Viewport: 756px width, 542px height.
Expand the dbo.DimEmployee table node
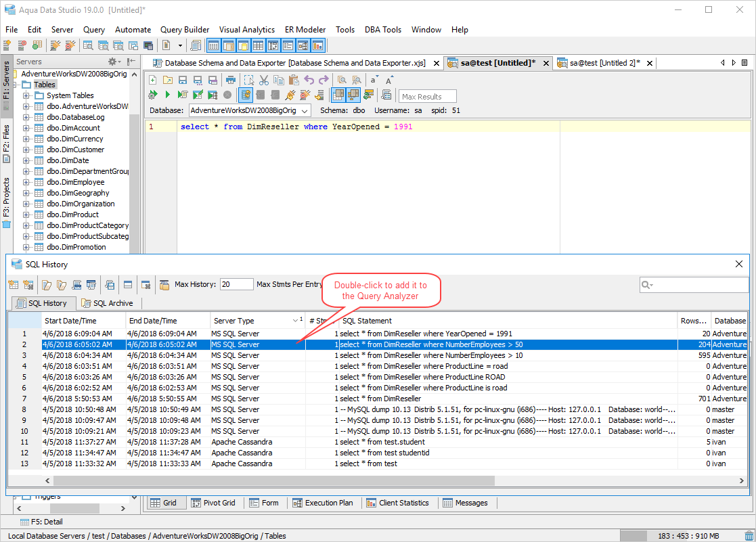point(26,182)
